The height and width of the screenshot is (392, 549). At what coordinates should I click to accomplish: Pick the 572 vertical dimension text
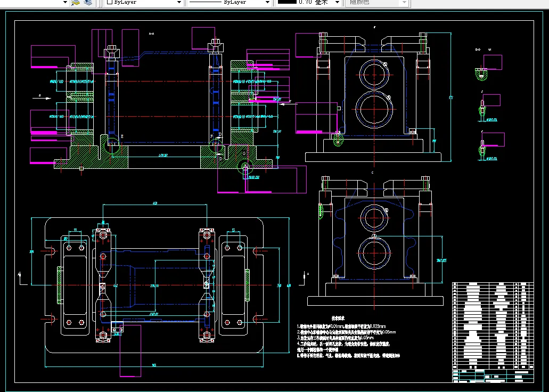tap(451, 97)
